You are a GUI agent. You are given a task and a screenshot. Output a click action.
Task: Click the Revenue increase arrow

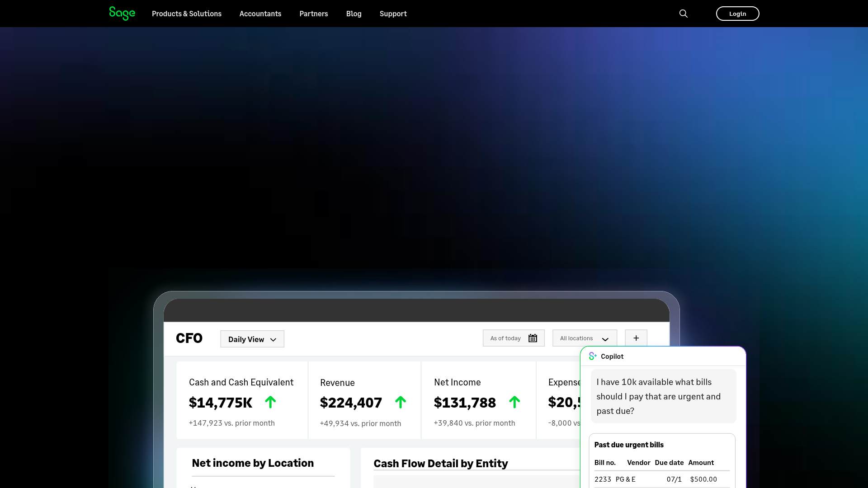click(401, 402)
